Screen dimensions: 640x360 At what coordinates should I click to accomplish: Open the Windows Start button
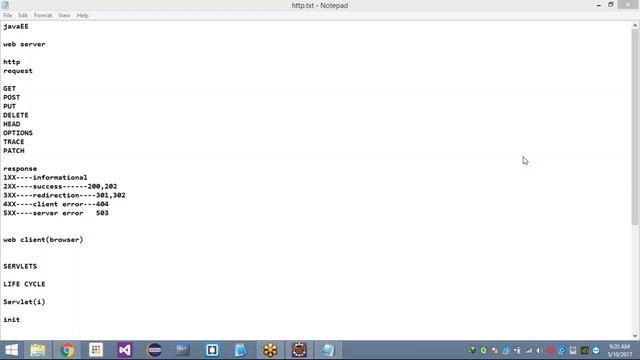click(11, 350)
